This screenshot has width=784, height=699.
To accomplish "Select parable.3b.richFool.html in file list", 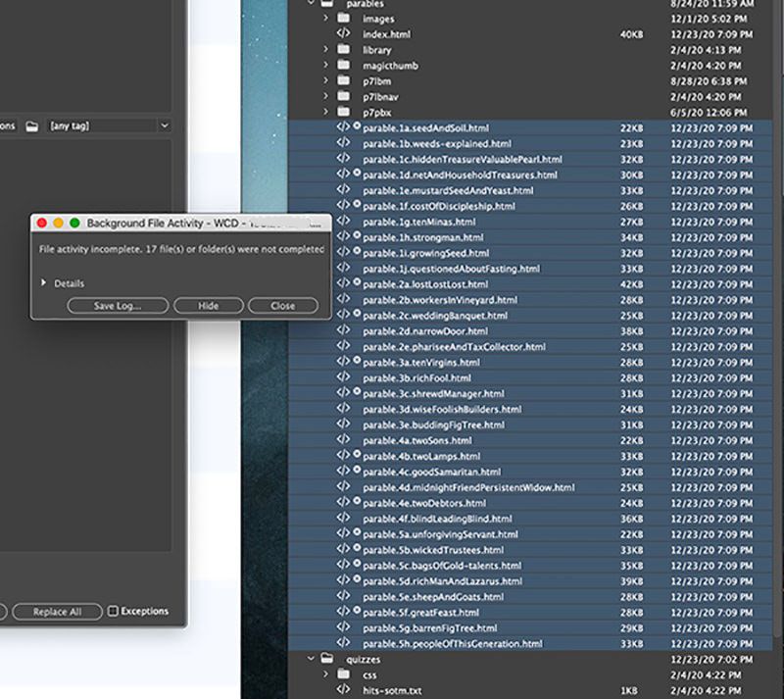I will (x=416, y=378).
